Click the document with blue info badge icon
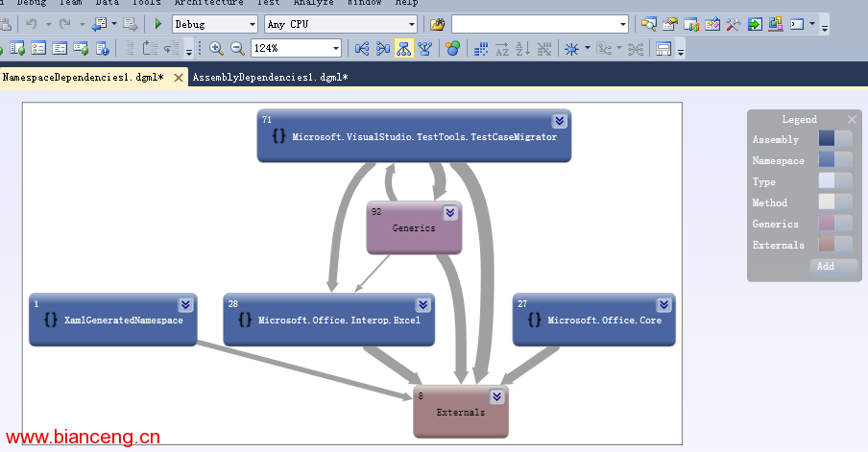Viewport: 868px width, 452px height. 103,49
